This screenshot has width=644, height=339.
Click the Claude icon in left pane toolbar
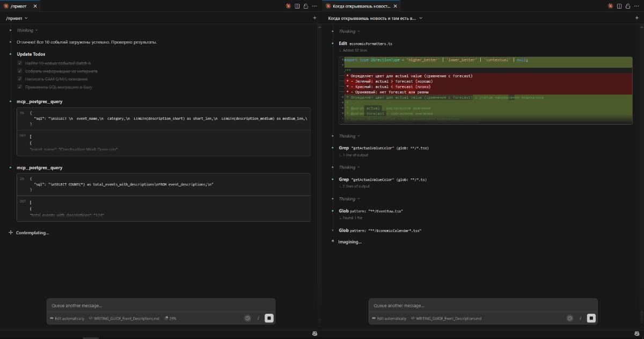coord(288,6)
